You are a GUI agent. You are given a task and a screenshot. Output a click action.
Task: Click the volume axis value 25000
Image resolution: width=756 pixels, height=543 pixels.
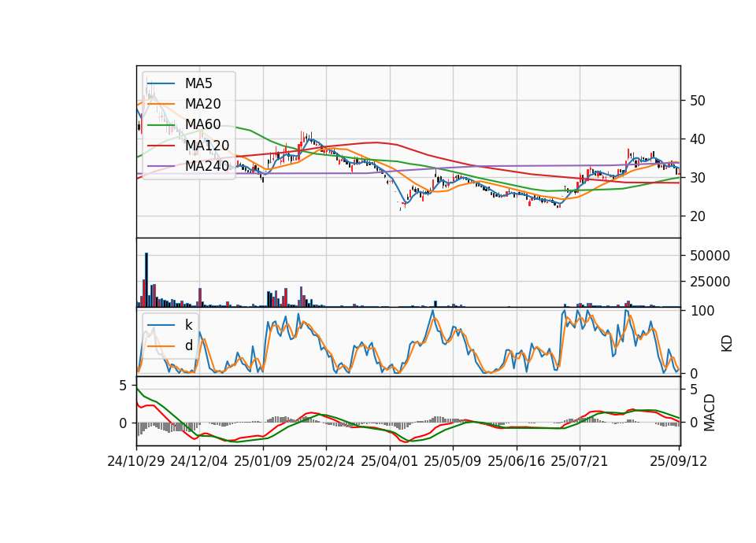(x=710, y=282)
